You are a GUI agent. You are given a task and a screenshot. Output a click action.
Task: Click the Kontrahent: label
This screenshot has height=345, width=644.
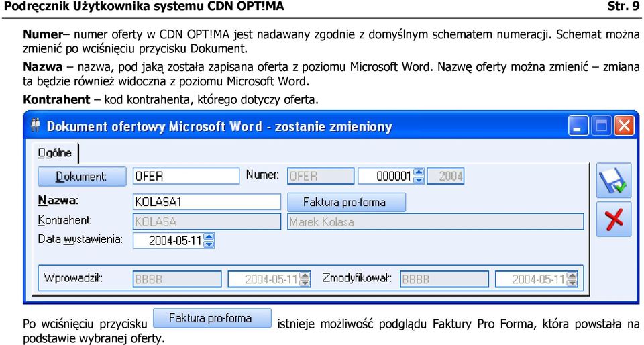click(65, 220)
